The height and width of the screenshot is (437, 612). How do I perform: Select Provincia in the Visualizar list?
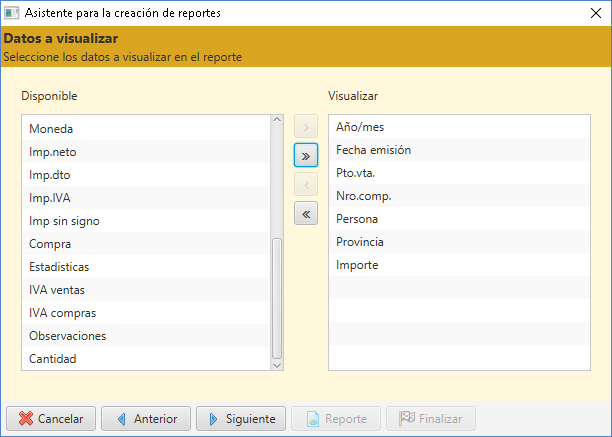(459, 242)
